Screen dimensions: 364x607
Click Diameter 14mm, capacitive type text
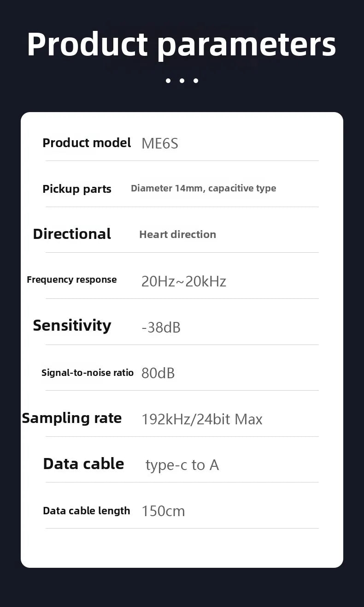tap(204, 188)
